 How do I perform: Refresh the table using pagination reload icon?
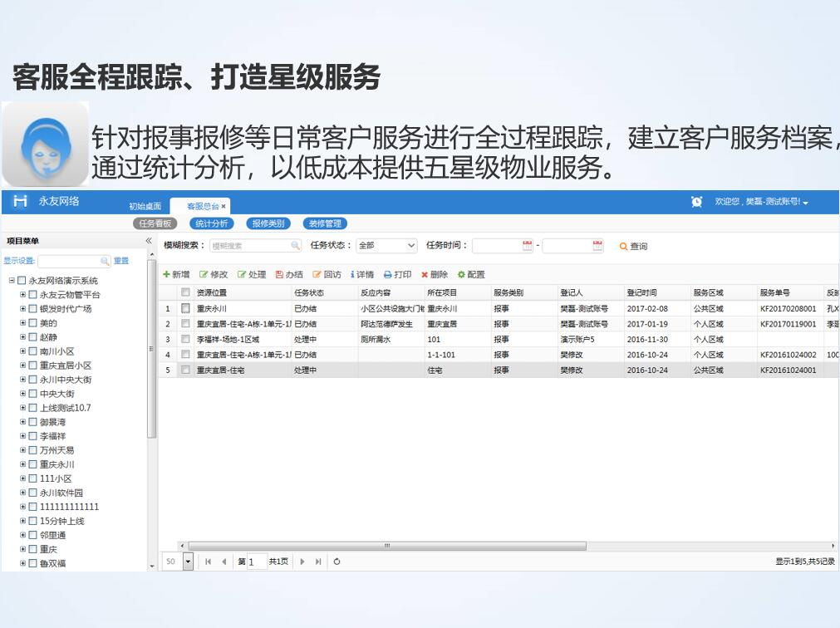[x=336, y=562]
